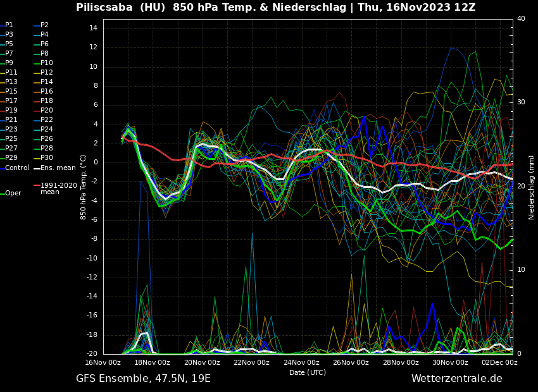Click the 02Dec 00z date tick
The width and height of the screenshot is (538, 392).
pyautogui.click(x=499, y=363)
